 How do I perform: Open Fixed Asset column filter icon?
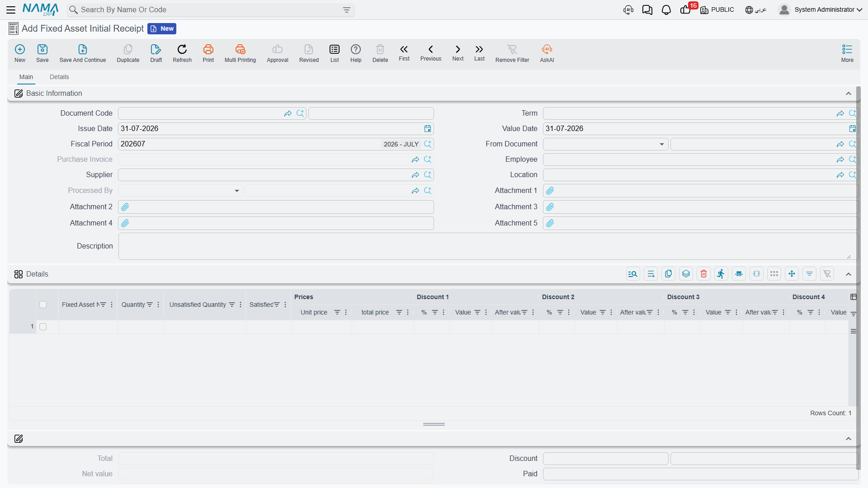pyautogui.click(x=103, y=305)
